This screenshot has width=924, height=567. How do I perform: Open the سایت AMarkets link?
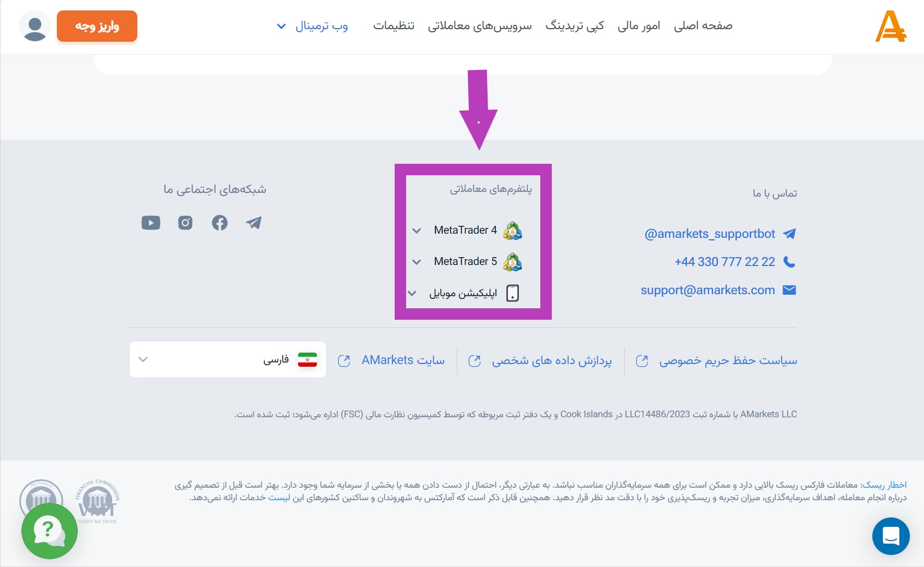[403, 360]
